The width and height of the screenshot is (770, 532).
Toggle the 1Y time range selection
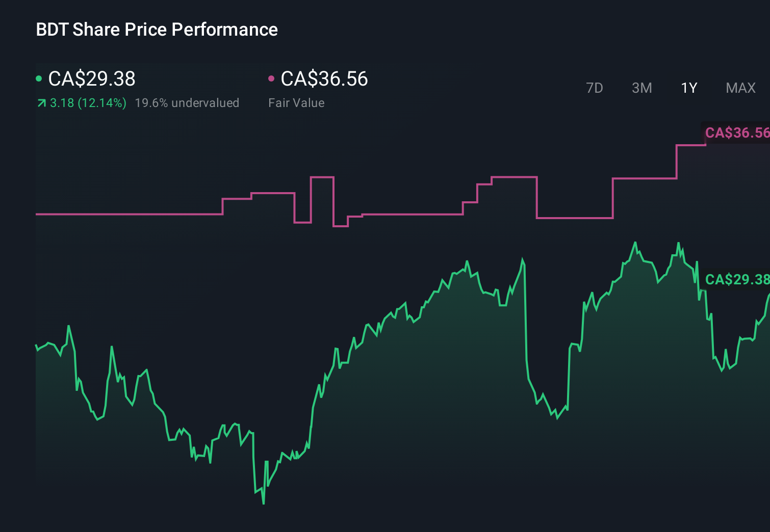click(689, 88)
